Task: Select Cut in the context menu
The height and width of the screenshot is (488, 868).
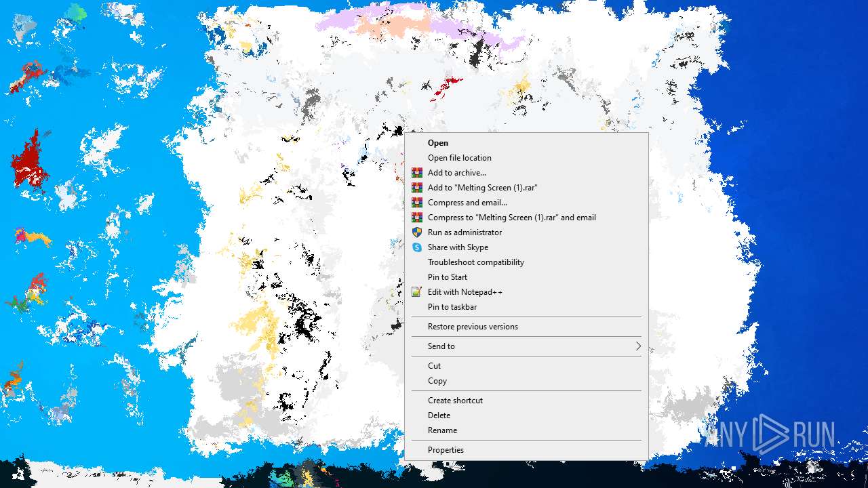Action: pyautogui.click(x=526, y=366)
